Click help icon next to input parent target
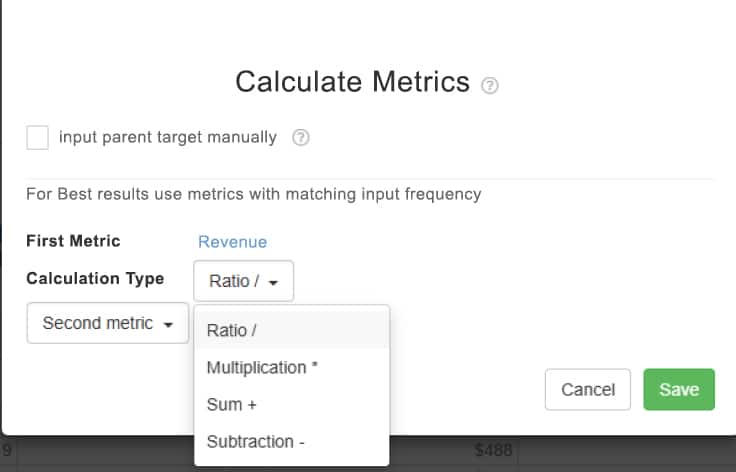 click(x=301, y=137)
